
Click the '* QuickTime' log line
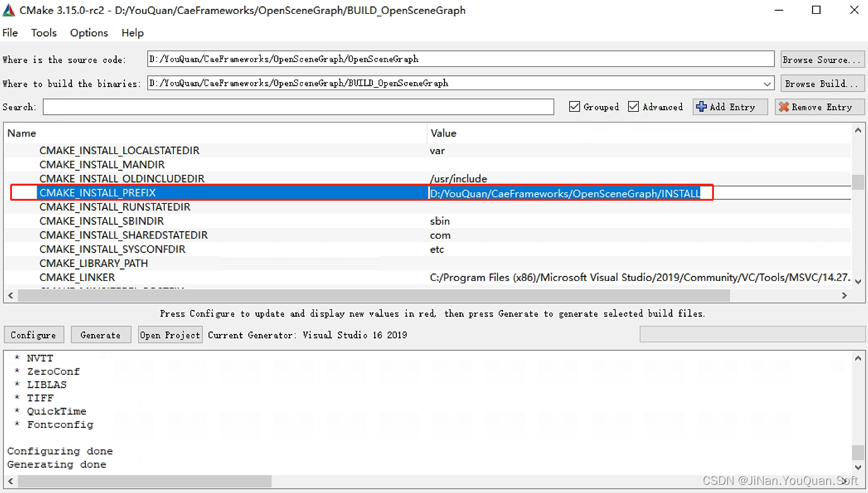50,412
